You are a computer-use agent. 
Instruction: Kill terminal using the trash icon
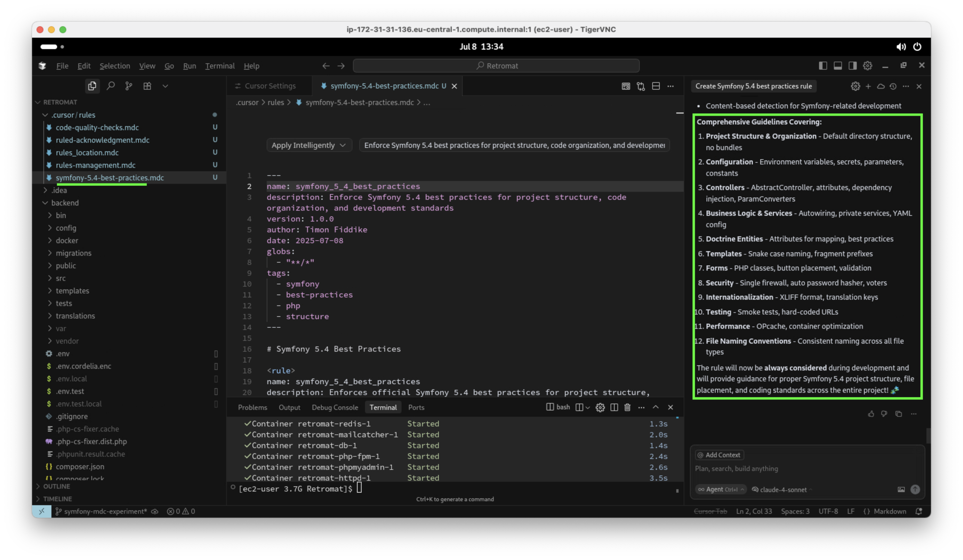pos(627,407)
